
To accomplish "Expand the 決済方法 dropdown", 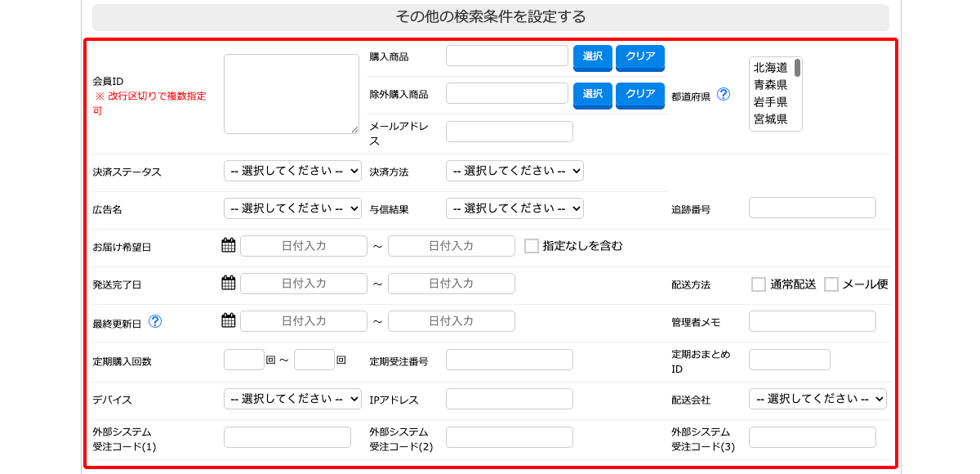I will coord(514,171).
